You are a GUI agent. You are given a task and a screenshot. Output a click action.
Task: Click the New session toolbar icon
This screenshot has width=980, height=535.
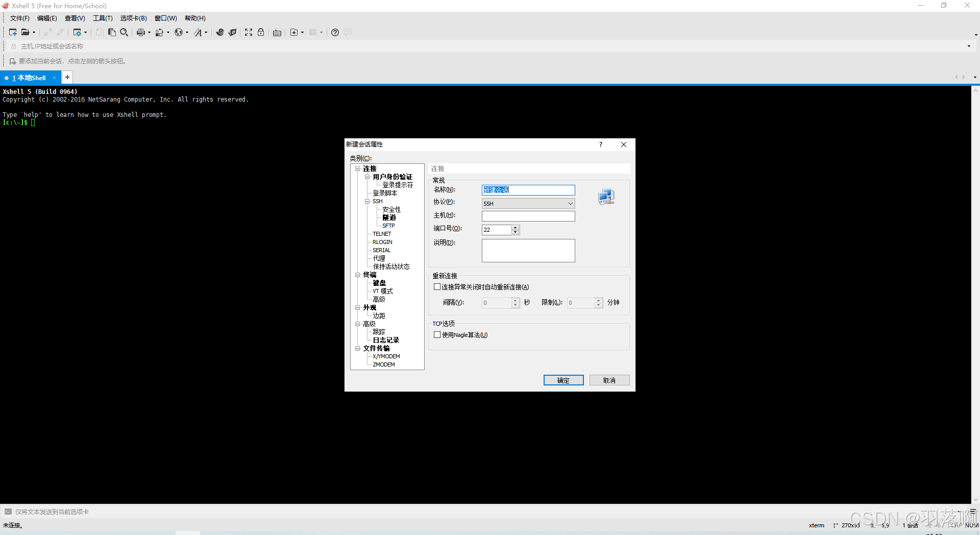click(x=13, y=32)
